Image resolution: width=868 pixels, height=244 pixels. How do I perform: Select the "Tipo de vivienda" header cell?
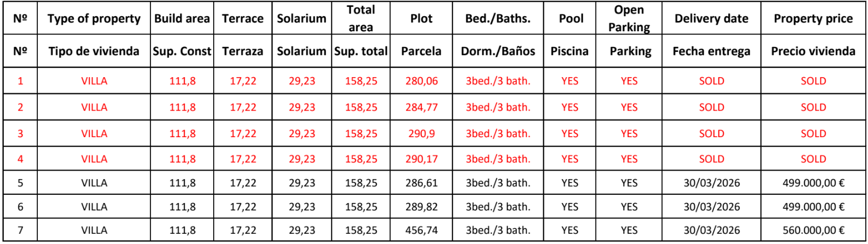94,51
